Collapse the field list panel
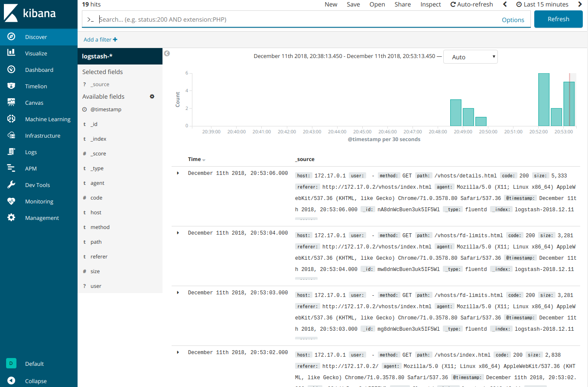The height and width of the screenshot is (387, 588). click(x=167, y=53)
